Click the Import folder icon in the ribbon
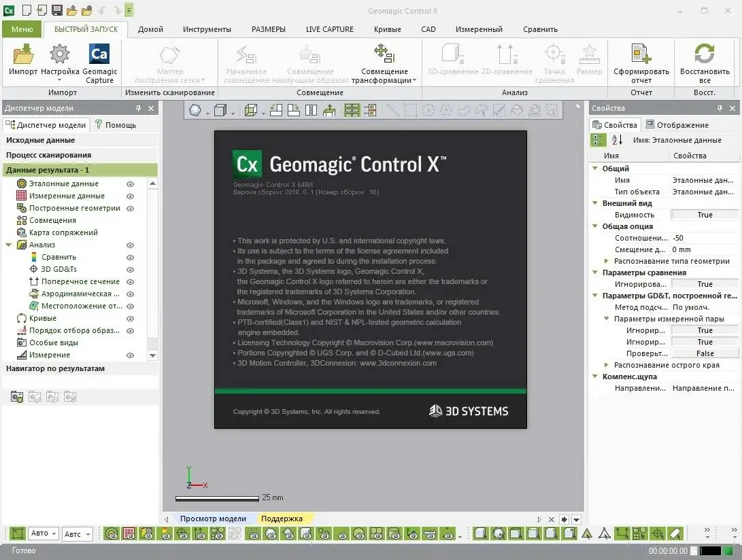This screenshot has width=742, height=560. pos(22,54)
